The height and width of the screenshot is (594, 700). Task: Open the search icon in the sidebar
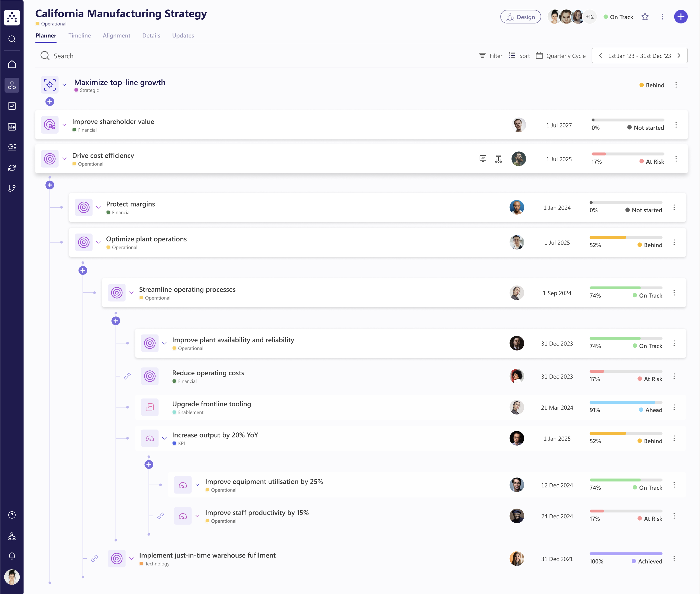pyautogui.click(x=12, y=39)
